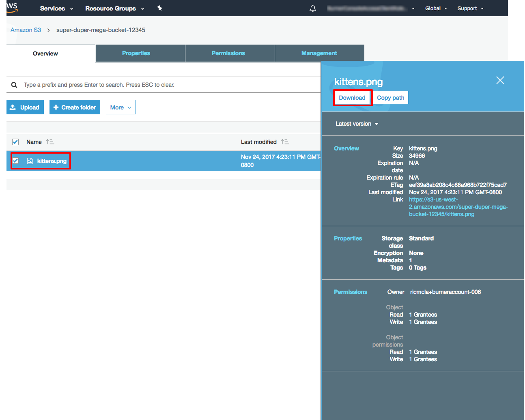Open the Latest version dropdown
The image size is (525, 420).
(x=357, y=124)
